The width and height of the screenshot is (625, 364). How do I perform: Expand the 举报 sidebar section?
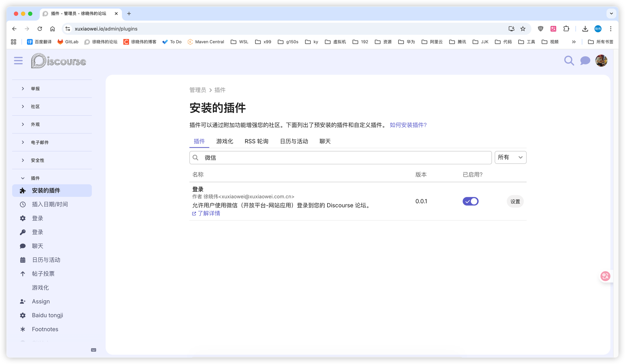pos(35,89)
